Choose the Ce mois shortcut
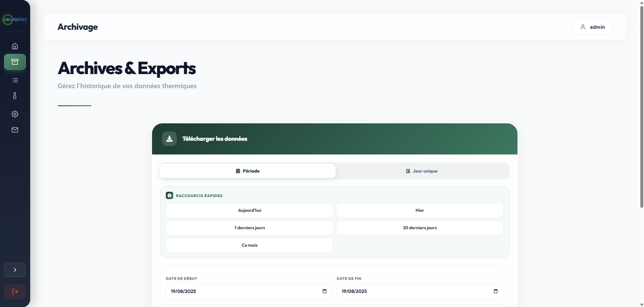Viewport: 644px width, 307px height. tap(249, 245)
